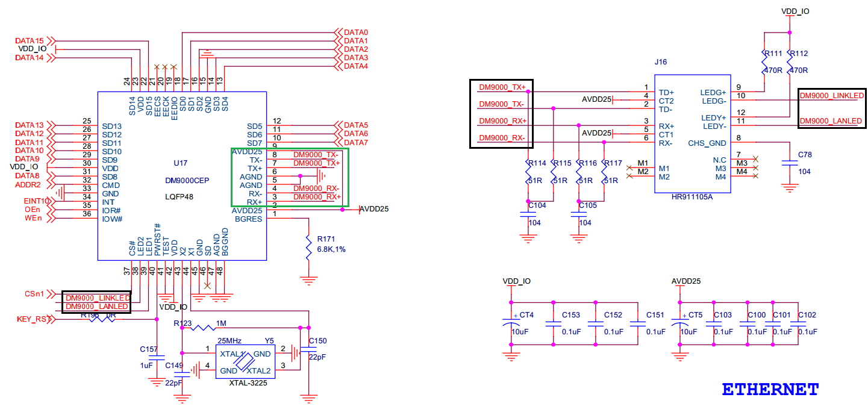Click the 25MHz crystal frequency value
Image resolution: width=868 pixels, height=409 pixels.
[x=230, y=341]
